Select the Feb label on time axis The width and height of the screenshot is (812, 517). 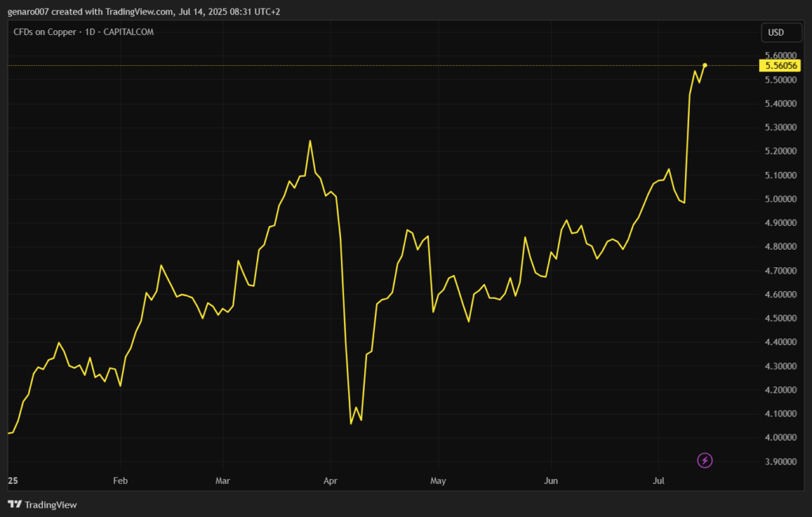pyautogui.click(x=121, y=481)
